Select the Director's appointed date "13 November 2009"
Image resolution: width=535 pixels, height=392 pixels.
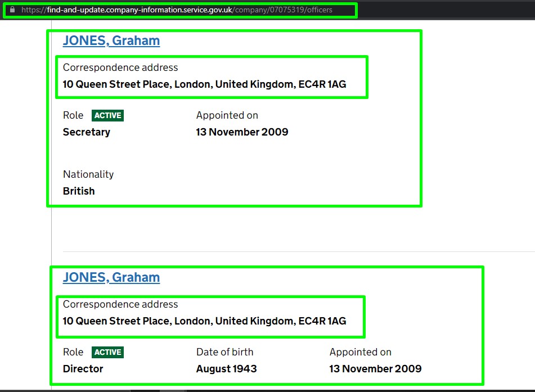(x=375, y=369)
